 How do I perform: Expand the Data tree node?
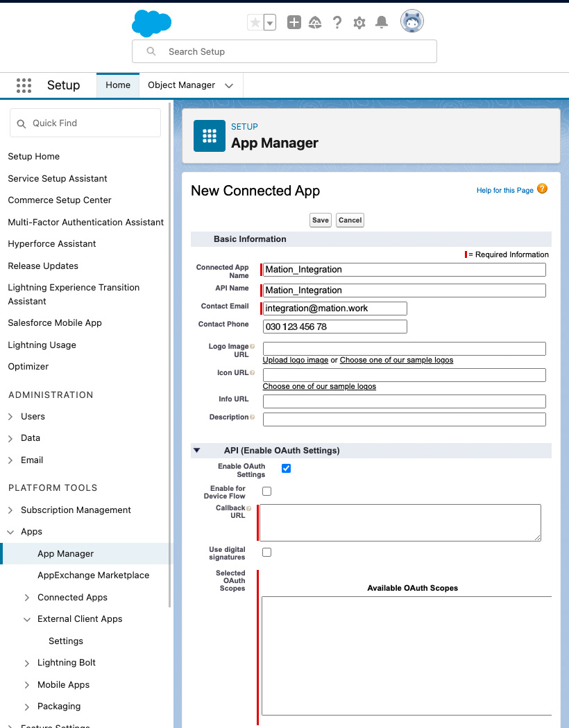(10, 439)
